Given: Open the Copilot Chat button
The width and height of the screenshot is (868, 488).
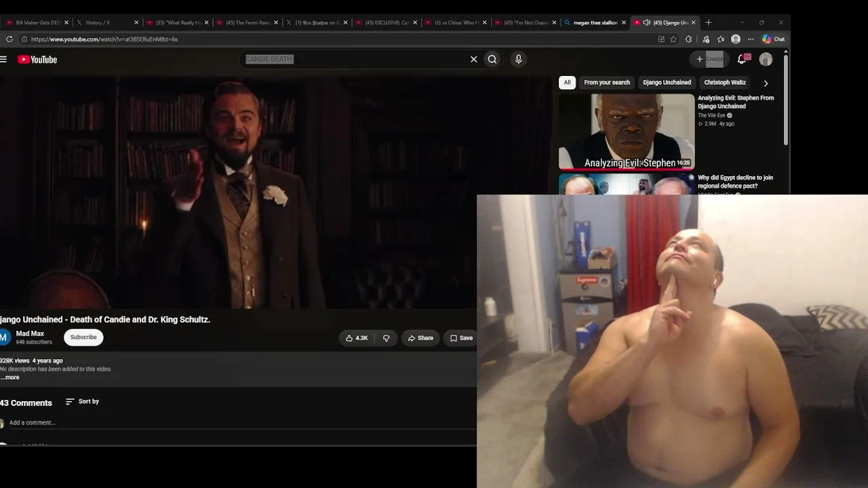Looking at the screenshot, I should pos(774,39).
